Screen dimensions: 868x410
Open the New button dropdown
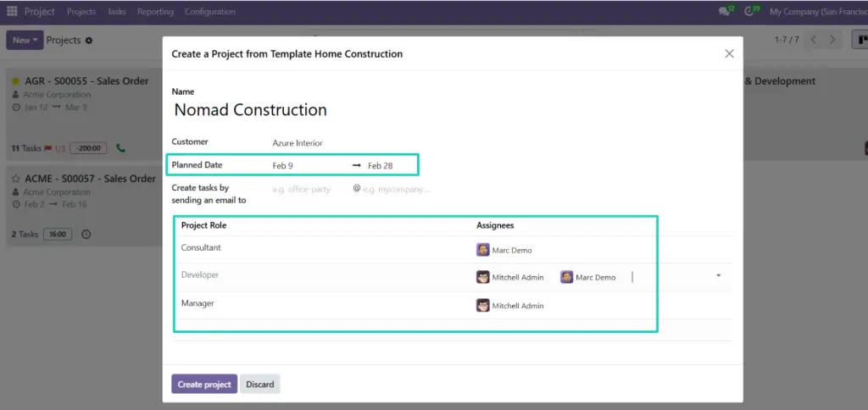(x=25, y=40)
